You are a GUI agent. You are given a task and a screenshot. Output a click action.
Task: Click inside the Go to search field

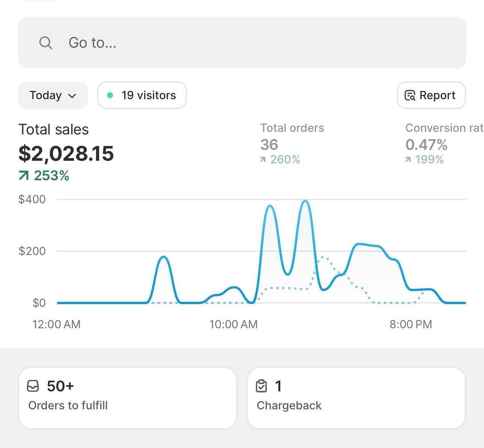point(161,42)
